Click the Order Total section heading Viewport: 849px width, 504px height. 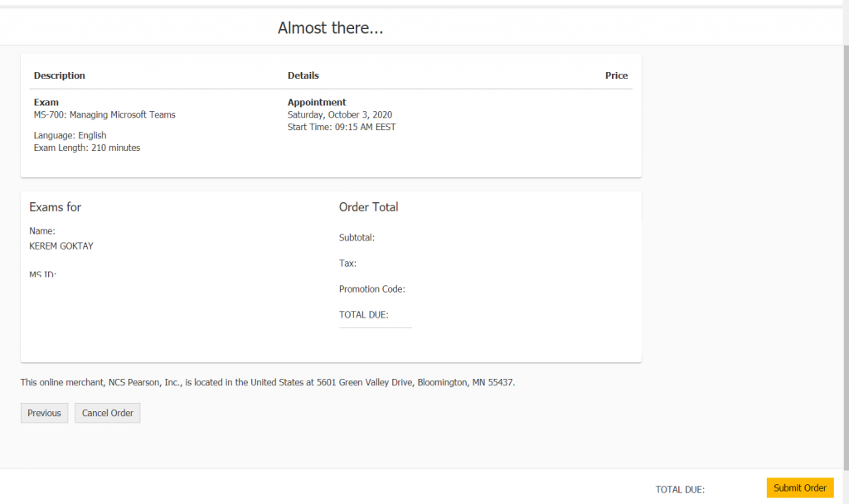click(x=368, y=207)
